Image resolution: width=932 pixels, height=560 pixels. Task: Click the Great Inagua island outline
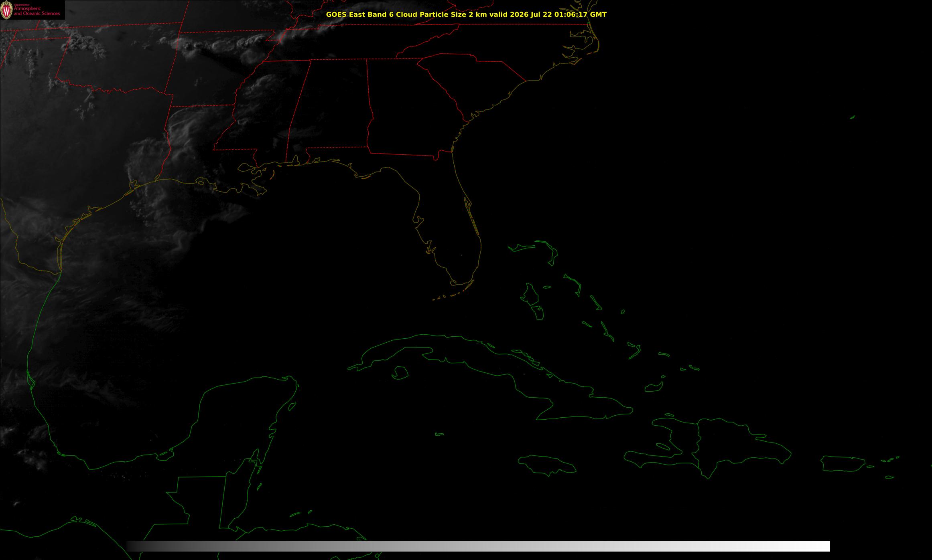654,387
